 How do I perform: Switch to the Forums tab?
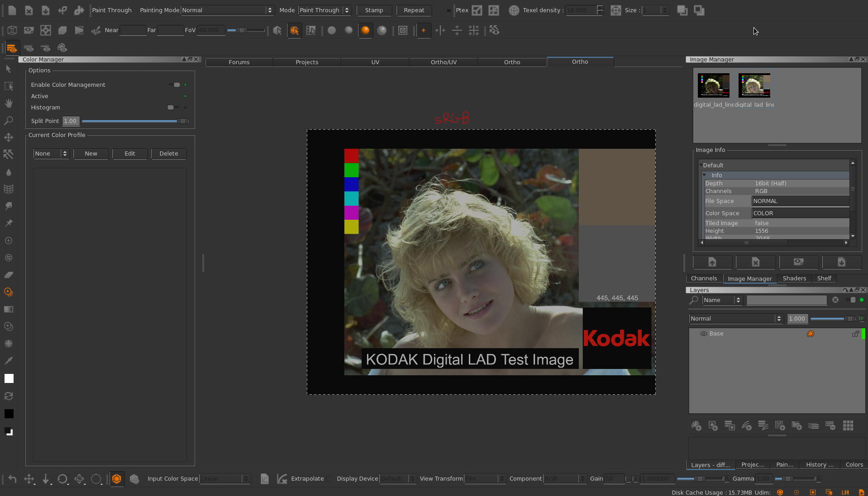239,62
